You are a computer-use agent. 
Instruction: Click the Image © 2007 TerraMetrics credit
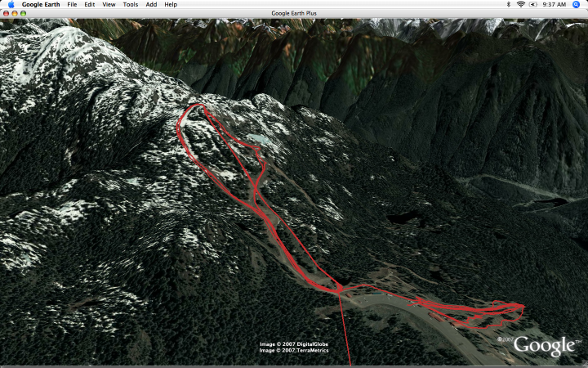pos(294,350)
